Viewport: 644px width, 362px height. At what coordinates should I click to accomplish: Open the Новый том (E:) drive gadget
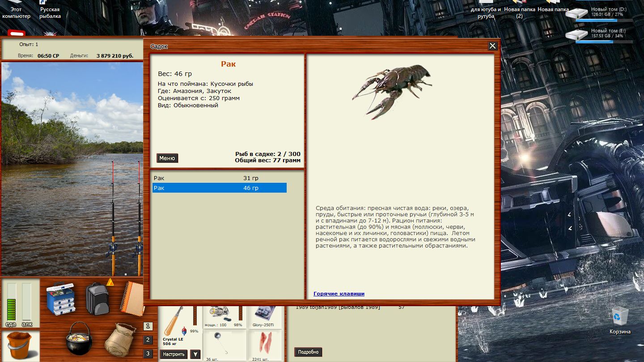pyautogui.click(x=599, y=35)
